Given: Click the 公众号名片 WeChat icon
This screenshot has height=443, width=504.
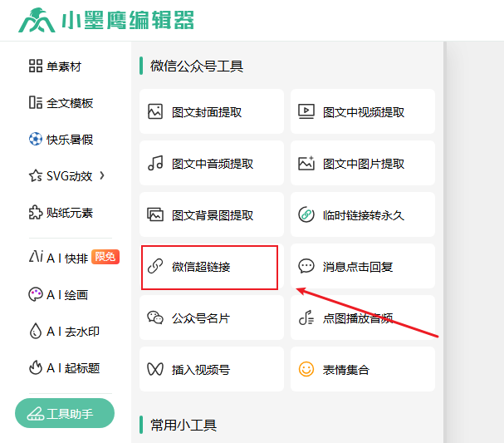Looking at the screenshot, I should (x=155, y=317).
